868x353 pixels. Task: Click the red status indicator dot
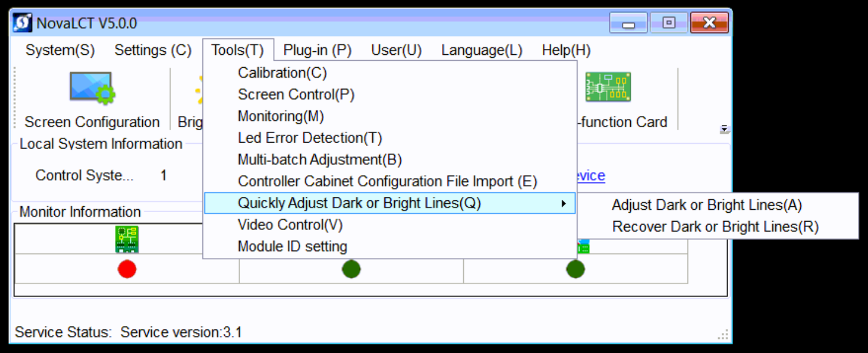127,269
